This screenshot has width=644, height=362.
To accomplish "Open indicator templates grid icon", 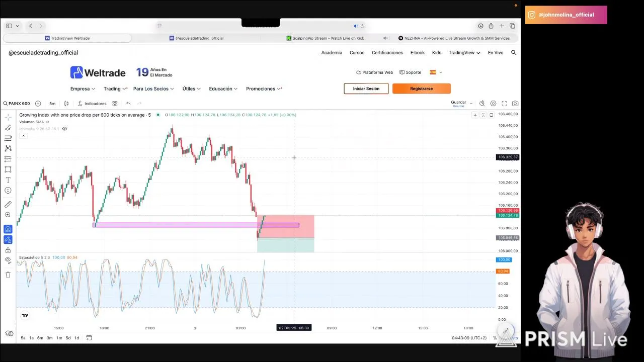I will click(x=115, y=104).
